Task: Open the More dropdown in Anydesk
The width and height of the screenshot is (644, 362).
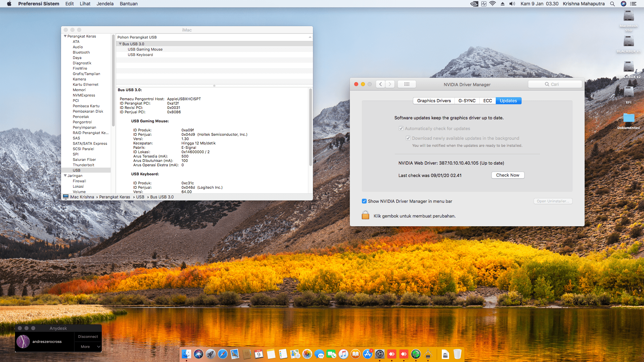Action: pyautogui.click(x=88, y=347)
